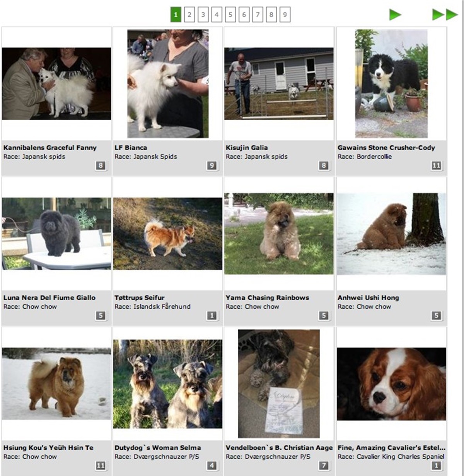View the two schnauzers photo of Selma

[x=168, y=384]
